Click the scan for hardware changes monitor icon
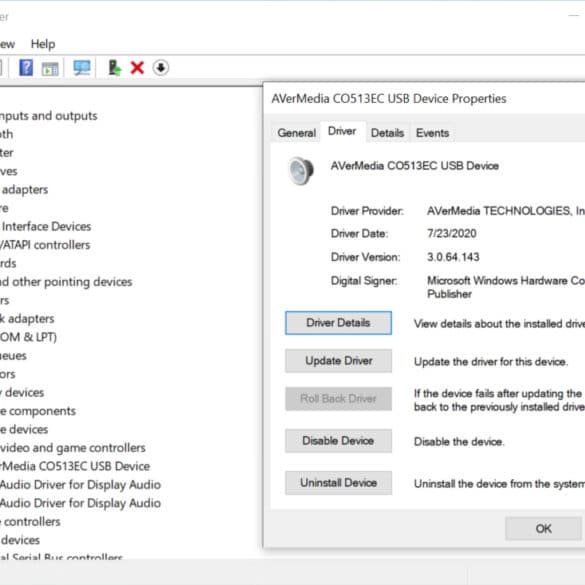585x585 pixels. pyautogui.click(x=82, y=68)
